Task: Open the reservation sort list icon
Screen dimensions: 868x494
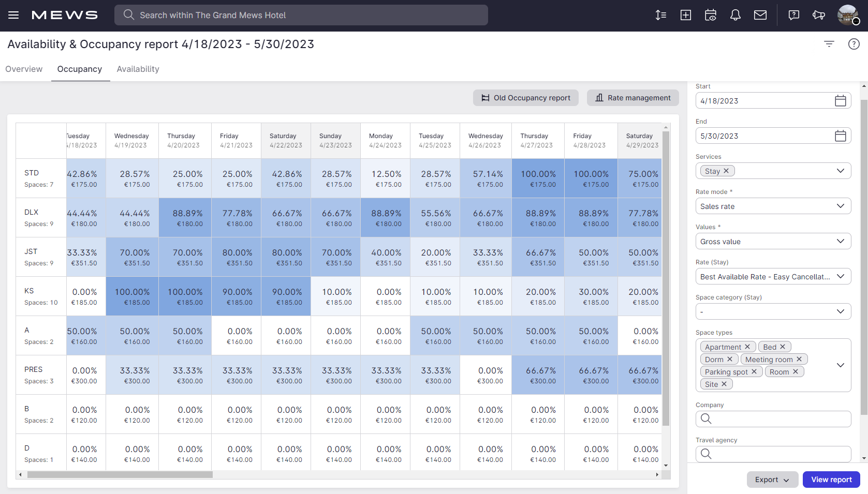Action: [x=661, y=15]
